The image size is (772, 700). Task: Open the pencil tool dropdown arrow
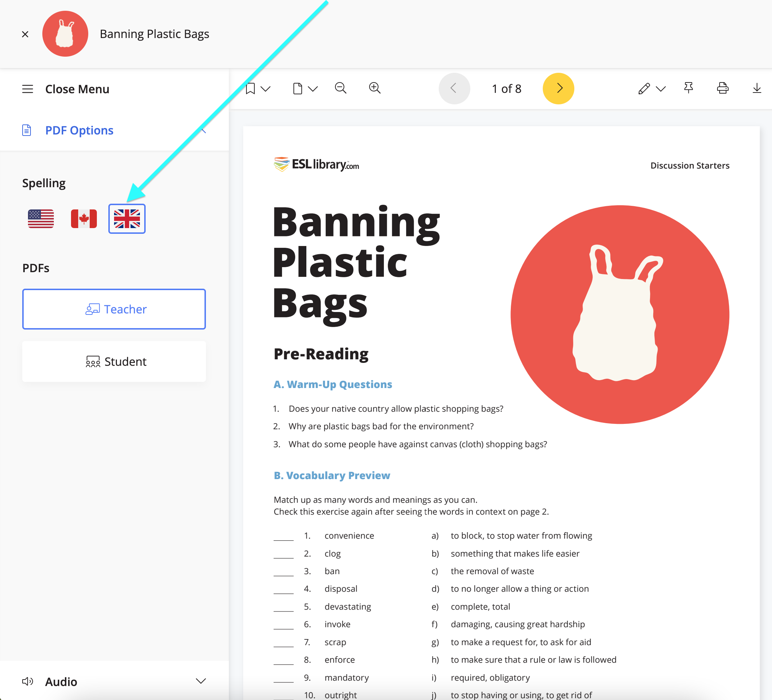coord(660,89)
